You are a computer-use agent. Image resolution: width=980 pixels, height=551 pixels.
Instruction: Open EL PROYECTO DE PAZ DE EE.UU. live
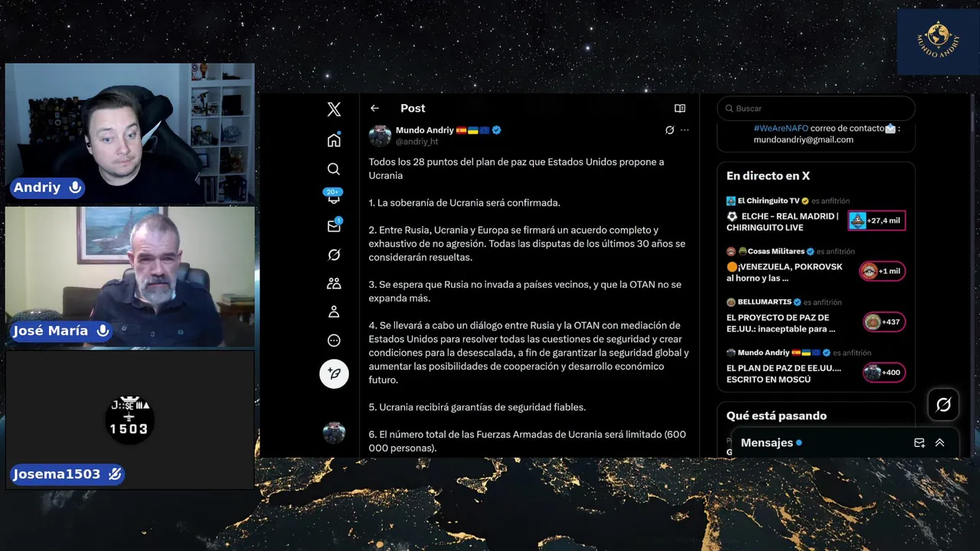[781, 323]
